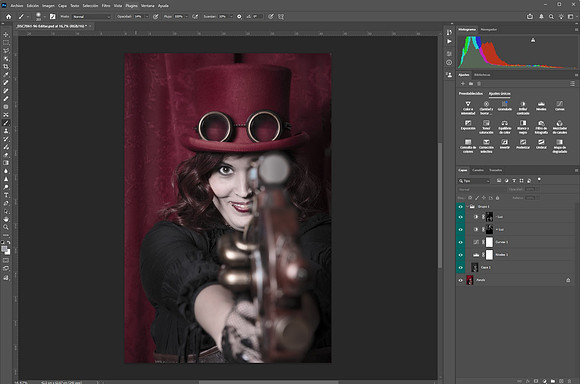Add a Posterizar adjustment
Viewport: 580px width, 384px height.
coord(523,144)
